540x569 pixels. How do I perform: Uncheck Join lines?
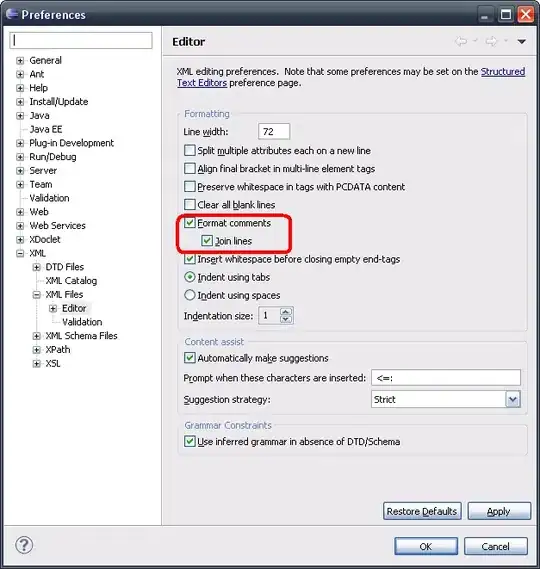click(207, 241)
